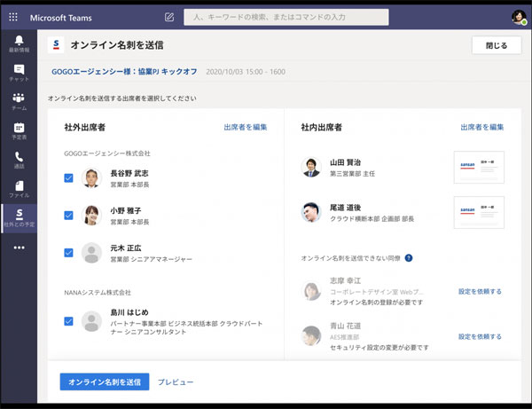Image resolution: width=532 pixels, height=409 pixels.
Task: Click the search and command input field
Action: click(286, 17)
